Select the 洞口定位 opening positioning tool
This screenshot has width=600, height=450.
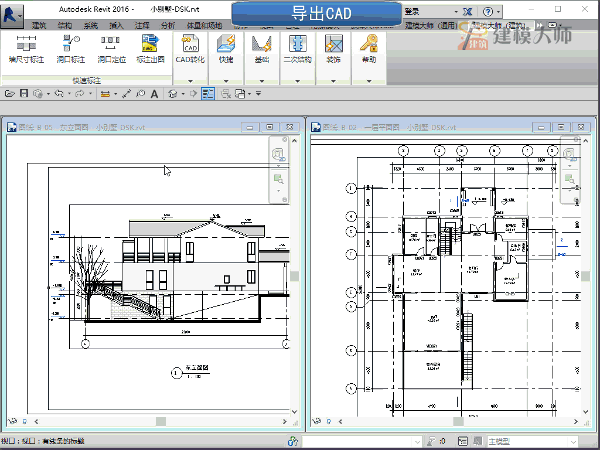[x=111, y=49]
